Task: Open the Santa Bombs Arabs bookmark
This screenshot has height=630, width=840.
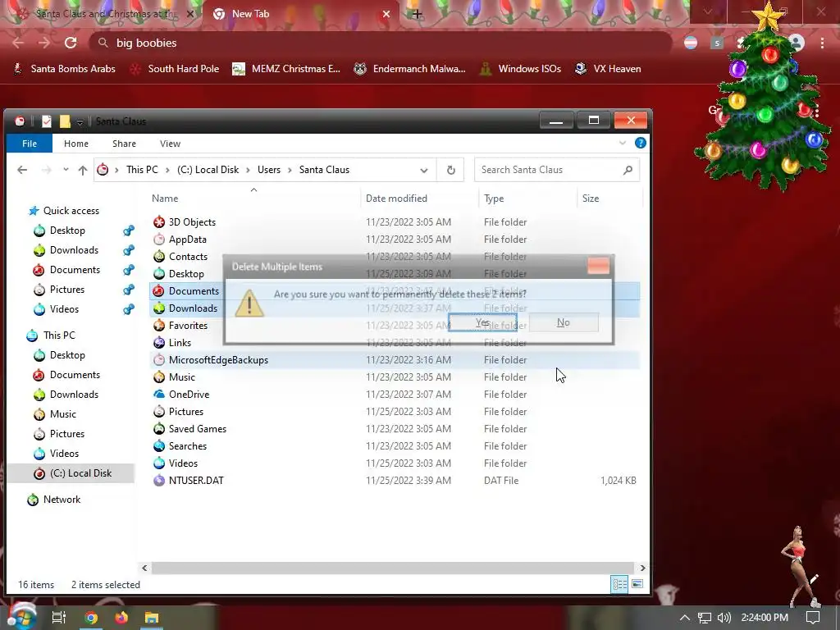Action: point(64,69)
